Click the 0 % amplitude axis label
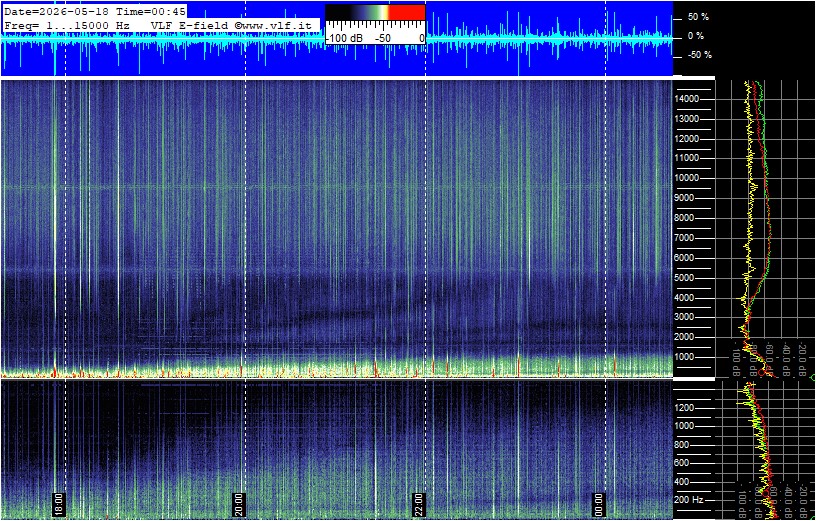The width and height of the screenshot is (816, 521). [695, 36]
